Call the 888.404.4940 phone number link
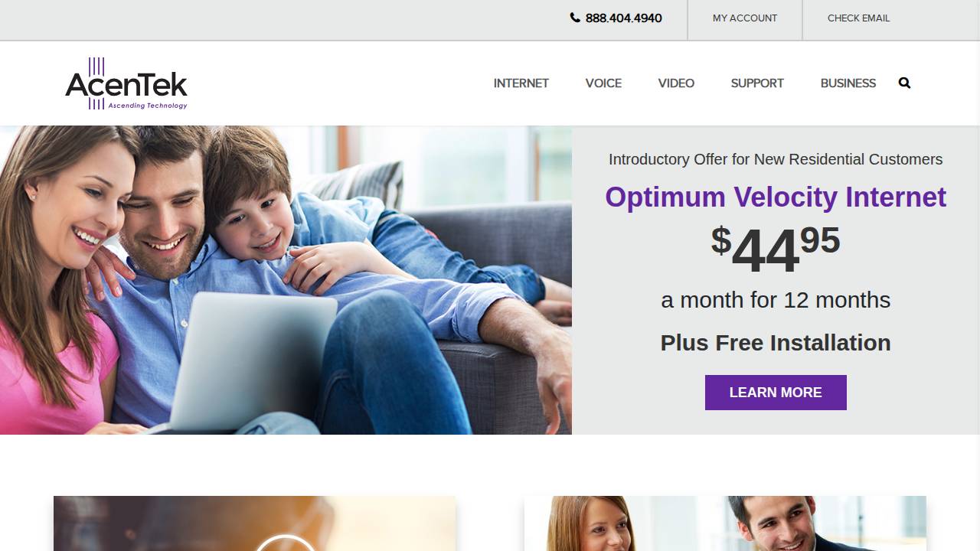 point(623,18)
